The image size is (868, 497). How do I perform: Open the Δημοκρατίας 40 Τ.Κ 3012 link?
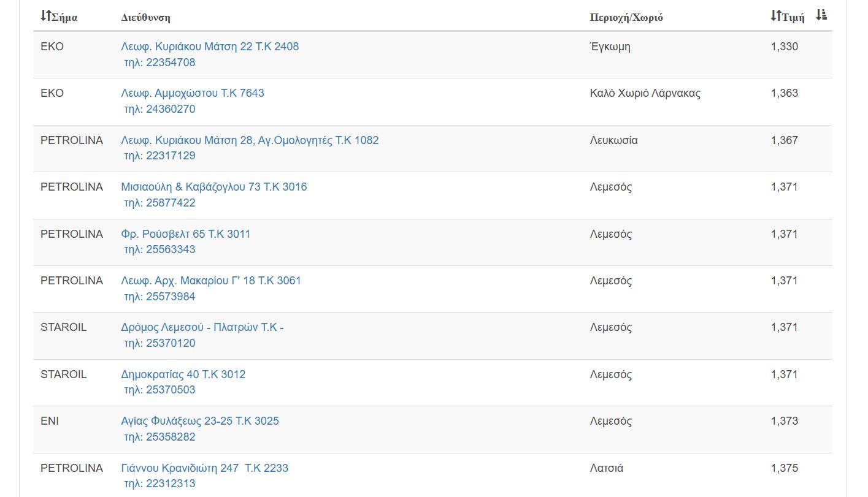coord(183,374)
